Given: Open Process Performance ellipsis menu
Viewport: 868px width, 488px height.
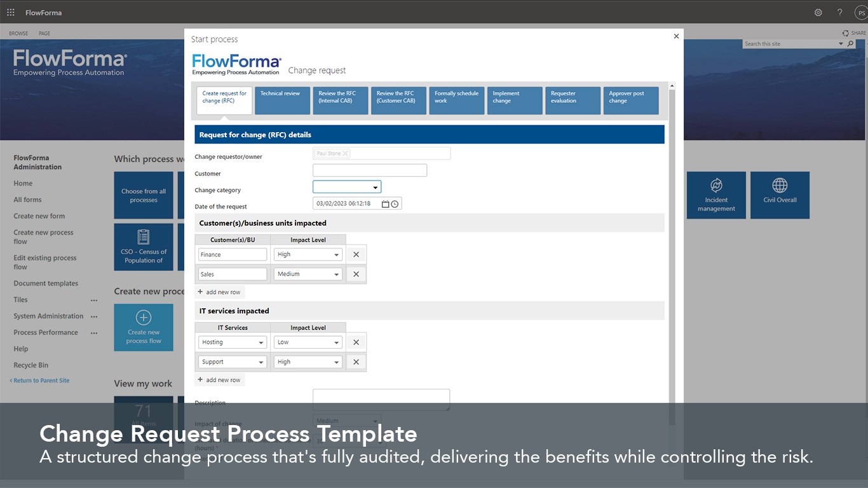Looking at the screenshot, I should tap(94, 333).
